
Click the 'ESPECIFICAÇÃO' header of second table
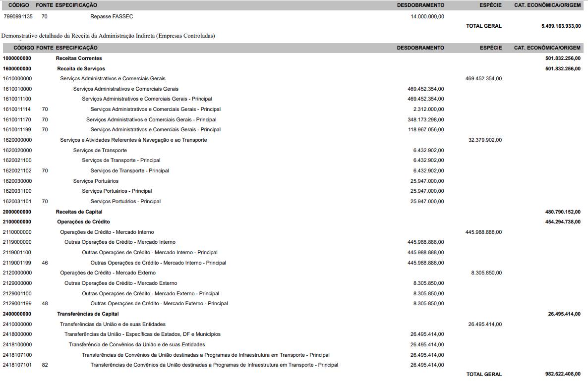(x=76, y=48)
